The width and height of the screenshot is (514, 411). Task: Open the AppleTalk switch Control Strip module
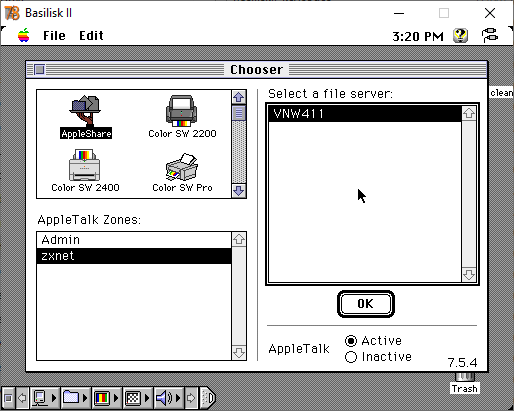click(45, 398)
